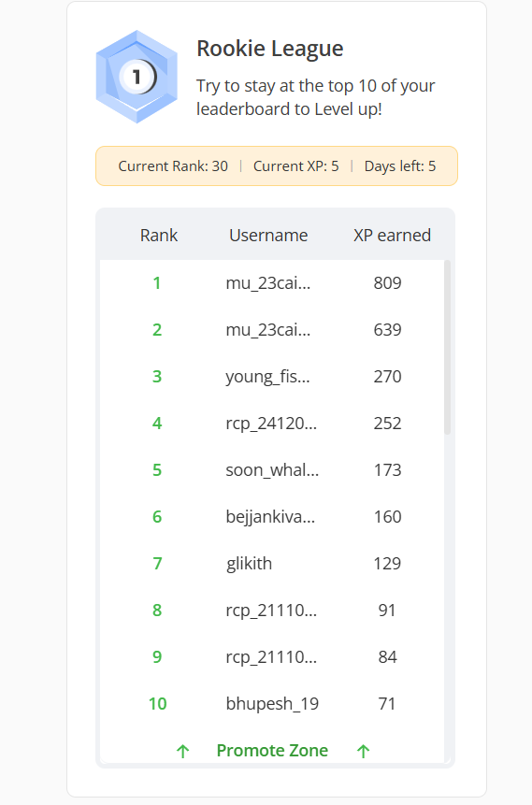
Task: Click the Promote Zone label
Action: coord(272,751)
